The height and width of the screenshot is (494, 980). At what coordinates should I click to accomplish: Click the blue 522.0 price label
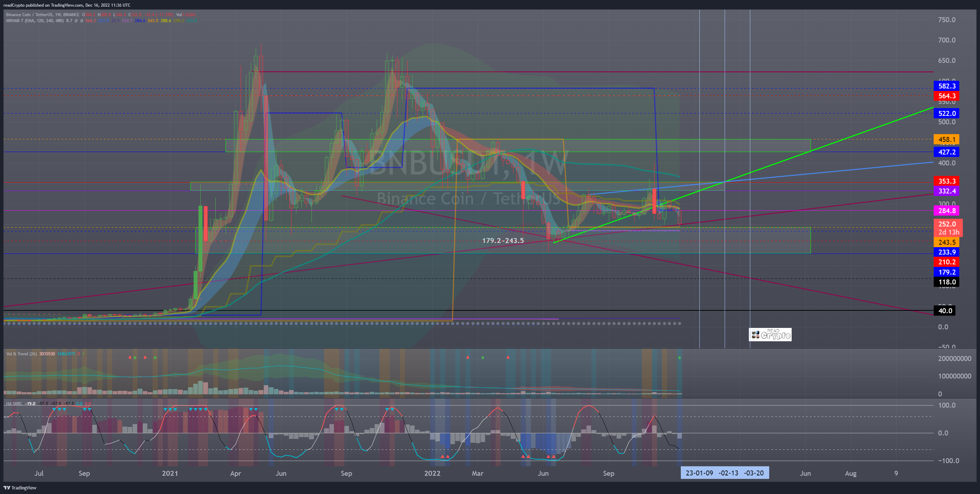coord(946,113)
